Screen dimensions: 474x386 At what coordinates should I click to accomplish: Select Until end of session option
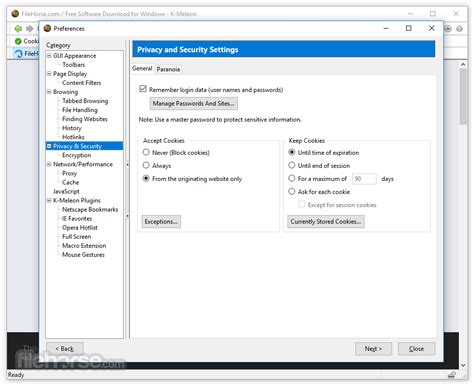(292, 165)
